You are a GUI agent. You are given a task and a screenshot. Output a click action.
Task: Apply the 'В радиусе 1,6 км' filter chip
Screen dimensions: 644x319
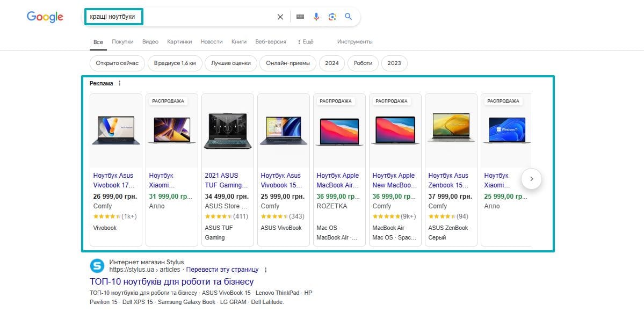tap(175, 63)
